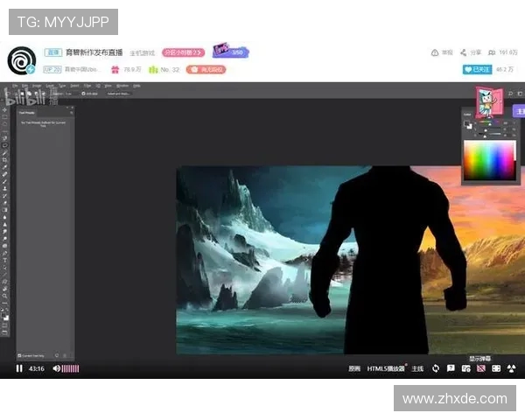Mute the player volume speaker icon
This screenshot has width=525, height=420.
click(55, 368)
